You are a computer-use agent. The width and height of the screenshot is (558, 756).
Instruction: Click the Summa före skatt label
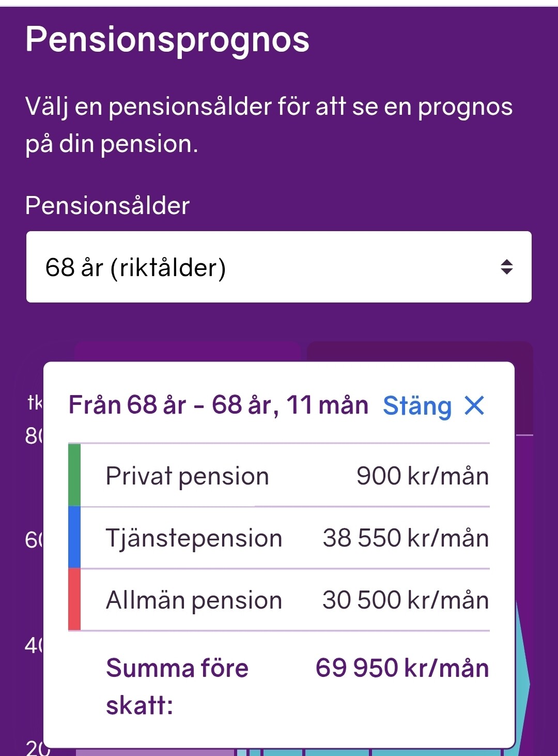point(177,686)
